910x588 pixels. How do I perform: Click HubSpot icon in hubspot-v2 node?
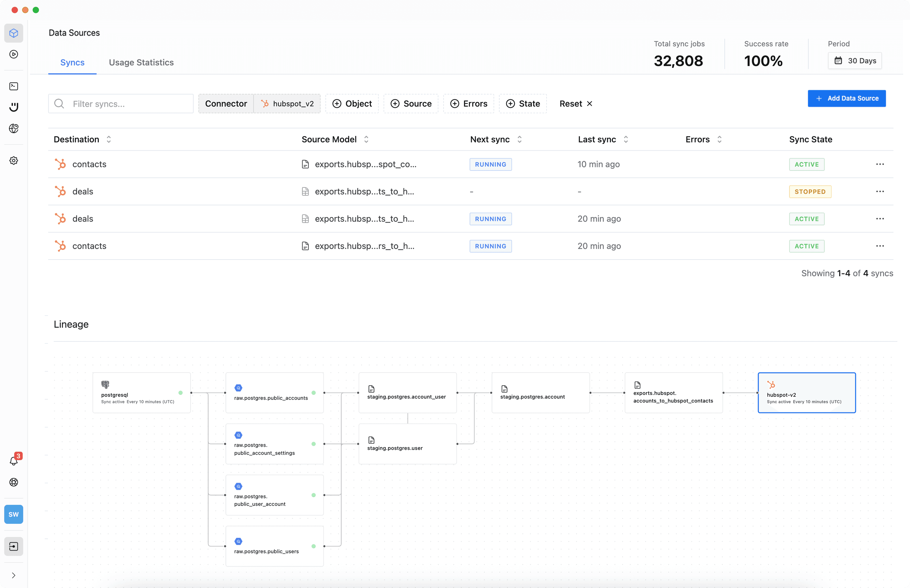(771, 384)
